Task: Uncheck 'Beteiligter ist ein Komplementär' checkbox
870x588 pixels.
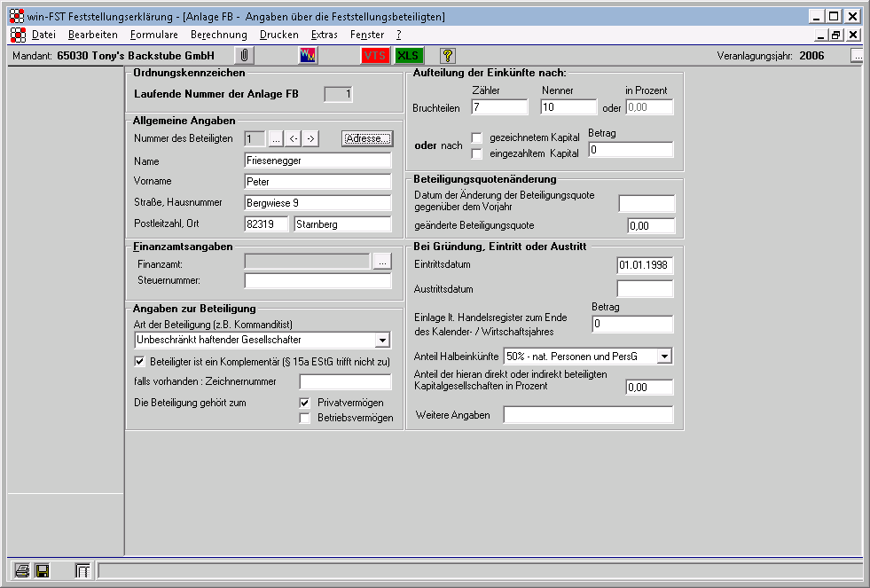Action: [x=139, y=362]
